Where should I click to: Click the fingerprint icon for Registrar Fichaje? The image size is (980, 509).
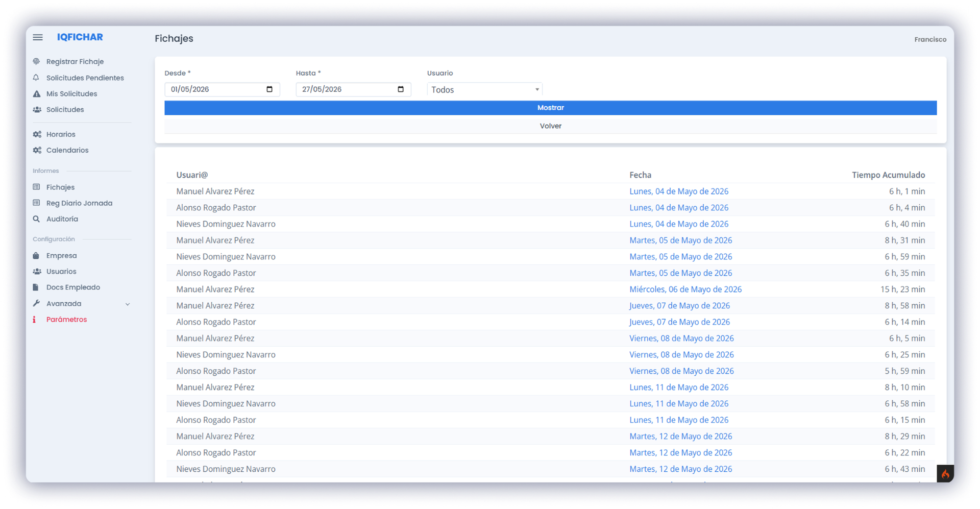tap(36, 61)
